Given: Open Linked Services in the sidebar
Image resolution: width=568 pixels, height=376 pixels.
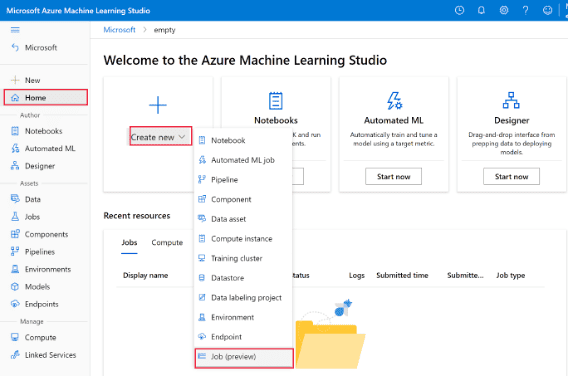Looking at the screenshot, I should [43, 355].
